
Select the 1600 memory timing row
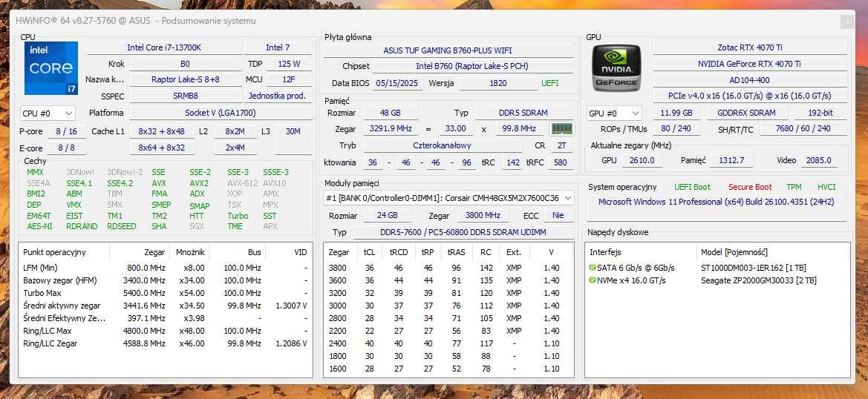click(448, 369)
